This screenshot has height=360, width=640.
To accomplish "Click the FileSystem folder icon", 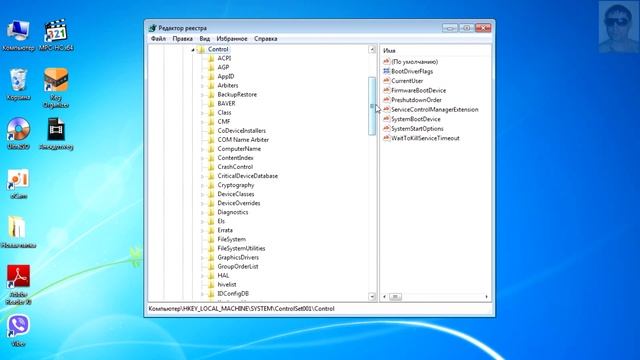I will 211,239.
